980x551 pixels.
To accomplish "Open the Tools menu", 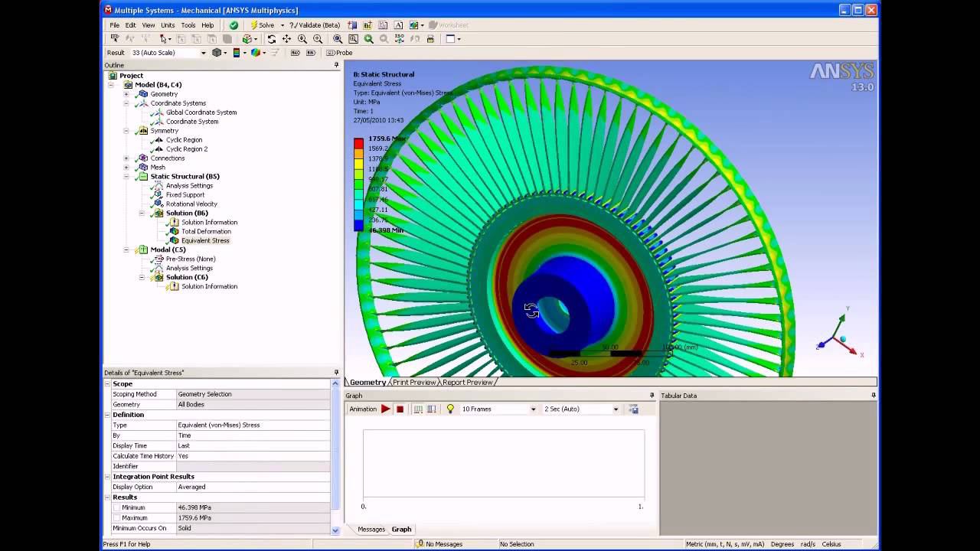I will tap(188, 25).
